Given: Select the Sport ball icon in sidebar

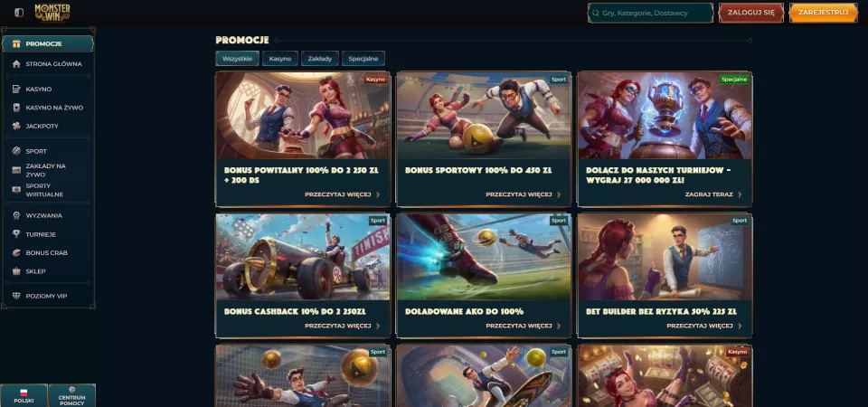Looking at the screenshot, I should coord(16,151).
